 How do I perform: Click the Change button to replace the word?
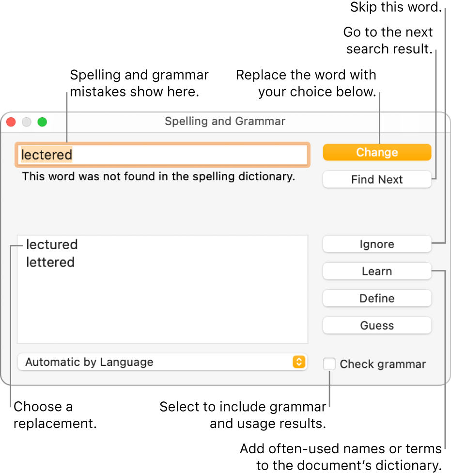(377, 152)
